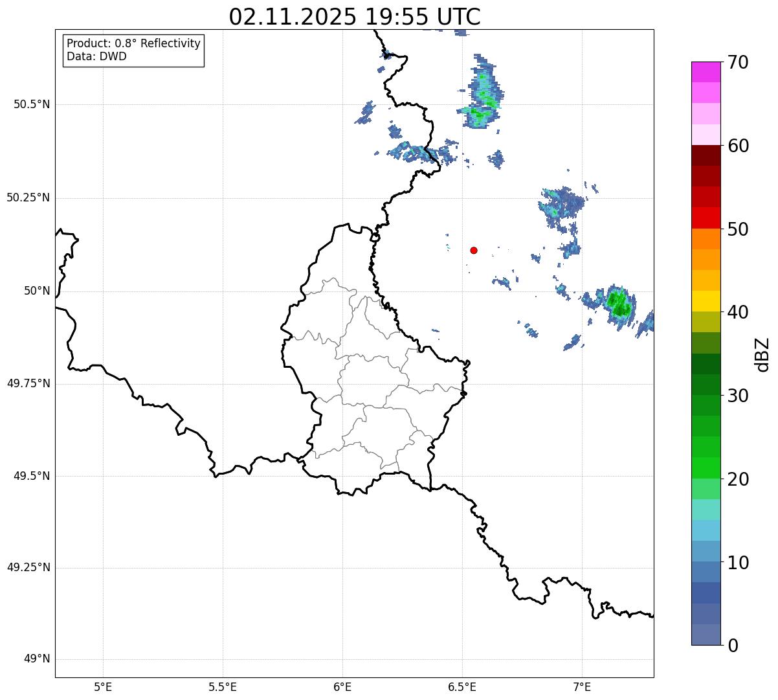Click the latitude label 50.5°N
Screen dimensions: 778x700
coord(32,105)
